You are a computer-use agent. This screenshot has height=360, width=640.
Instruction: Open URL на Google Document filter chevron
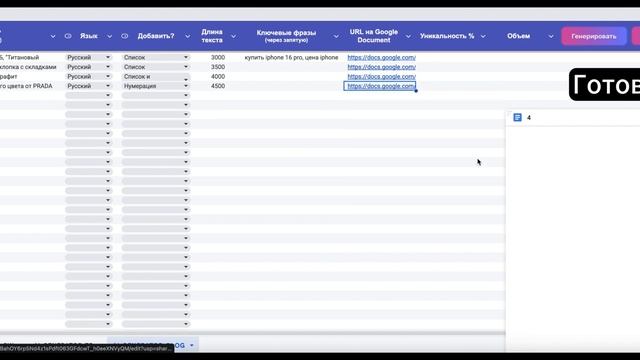tap(408, 36)
